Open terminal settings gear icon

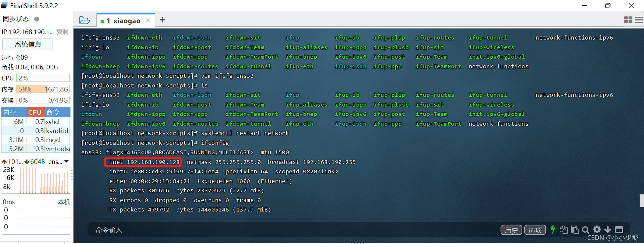pos(597,230)
